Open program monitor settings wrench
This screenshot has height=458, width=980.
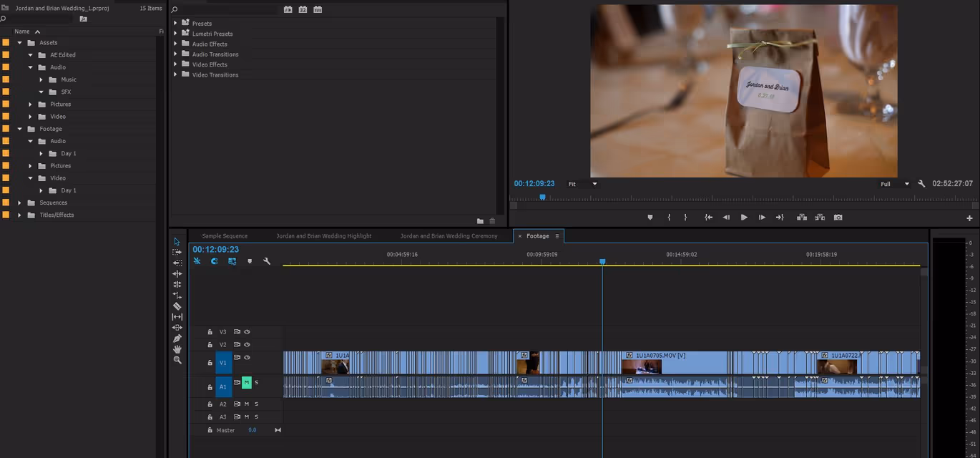[921, 184]
